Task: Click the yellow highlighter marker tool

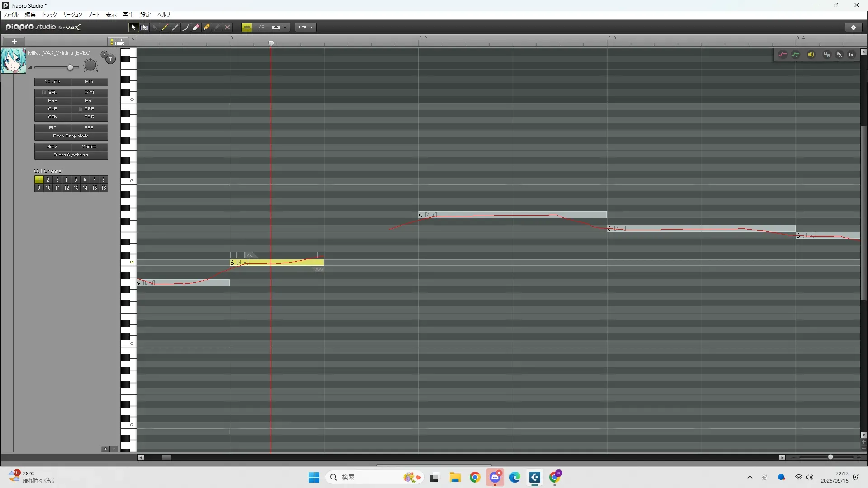Action: tap(207, 28)
